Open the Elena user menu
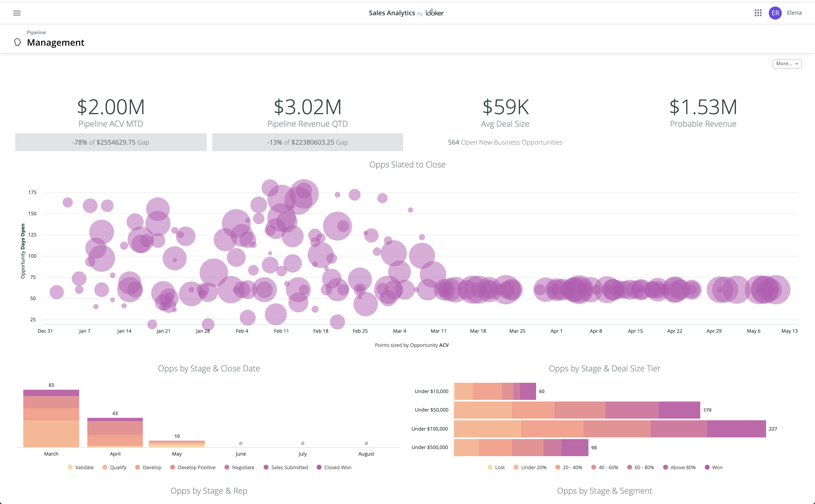This screenshot has width=815, height=504. 794,13
